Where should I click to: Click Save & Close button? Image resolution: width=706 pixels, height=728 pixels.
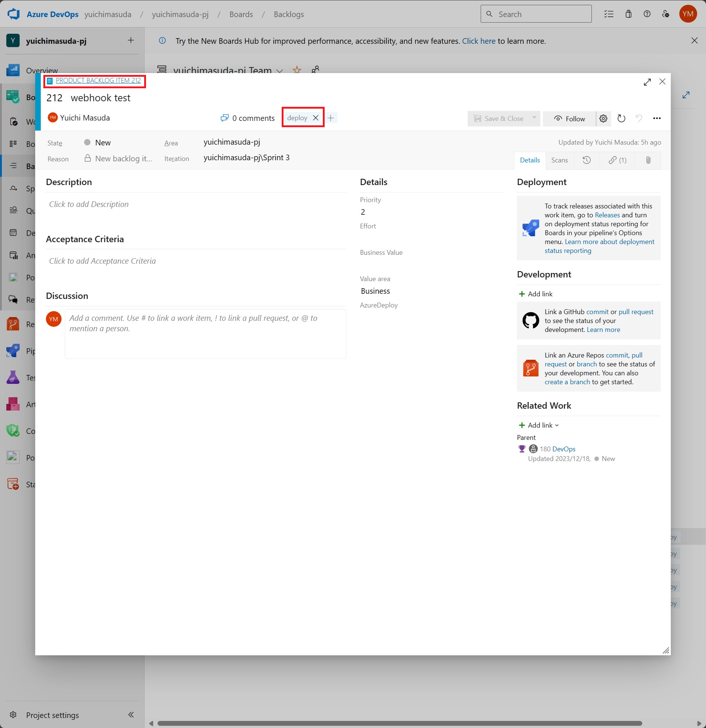click(499, 118)
